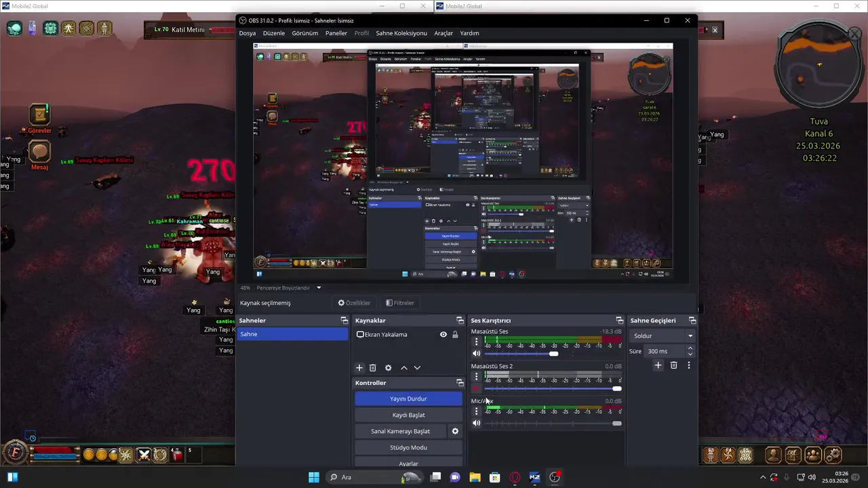The width and height of the screenshot is (868, 488).
Task: Mute Masaüstü Ses speaker icon
Action: click(476, 354)
